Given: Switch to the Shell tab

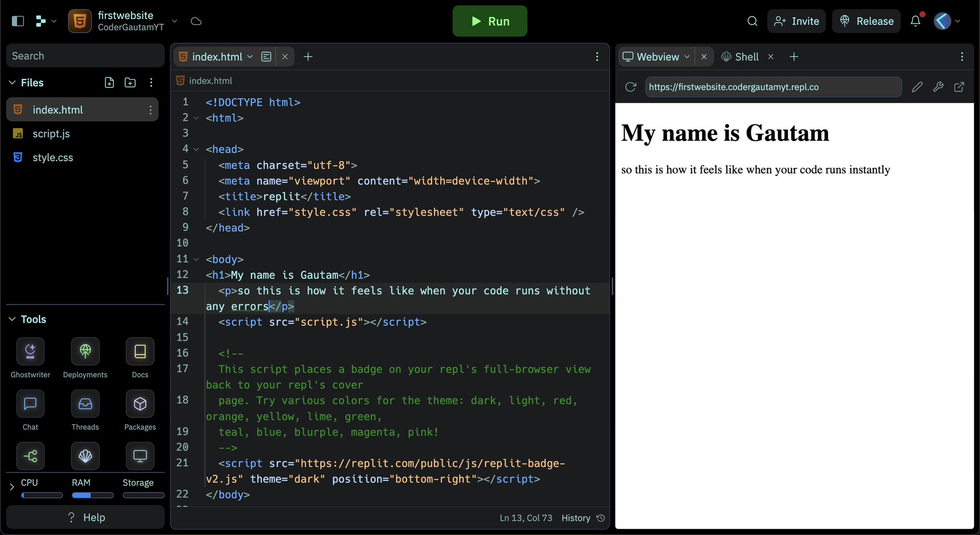Looking at the screenshot, I should pos(740,57).
